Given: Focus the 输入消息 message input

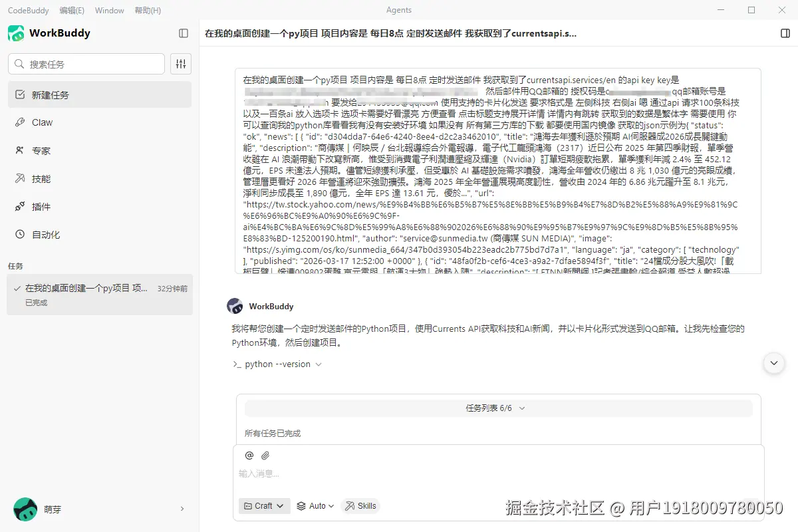Looking at the screenshot, I should pyautogui.click(x=498, y=474).
